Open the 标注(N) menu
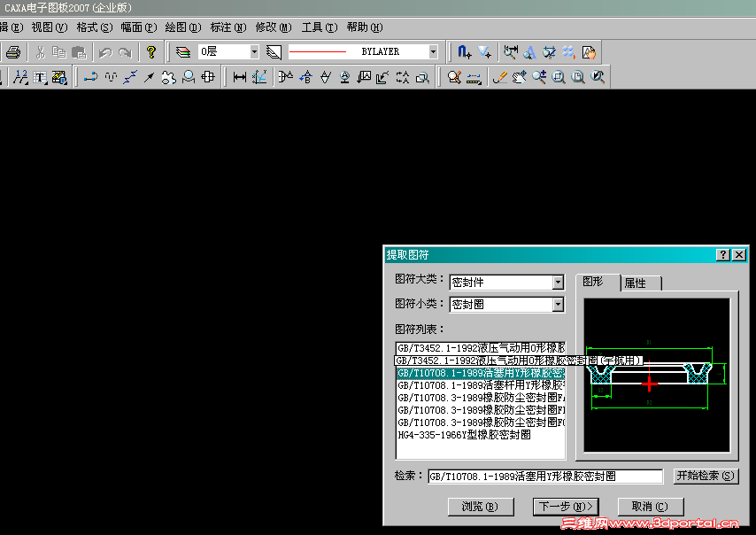 click(228, 27)
